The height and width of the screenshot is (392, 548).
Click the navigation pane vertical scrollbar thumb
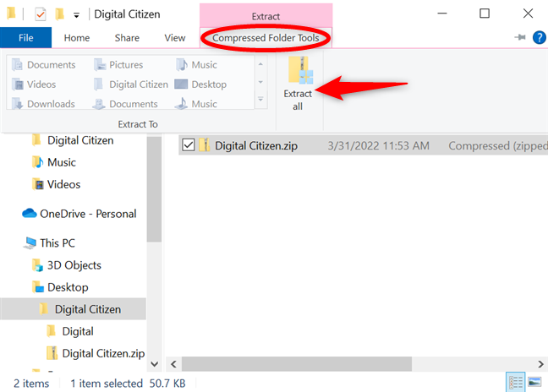click(154, 189)
